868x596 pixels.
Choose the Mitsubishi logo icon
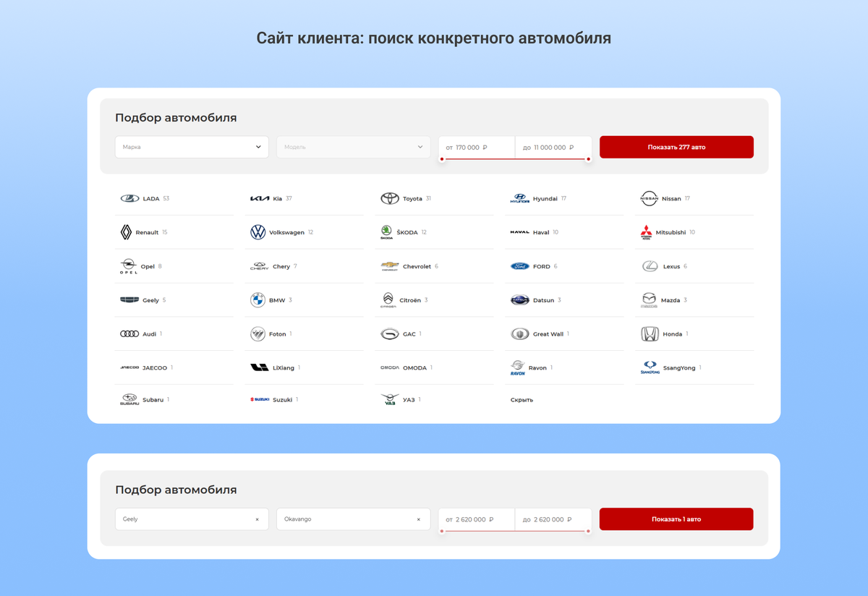(x=647, y=232)
